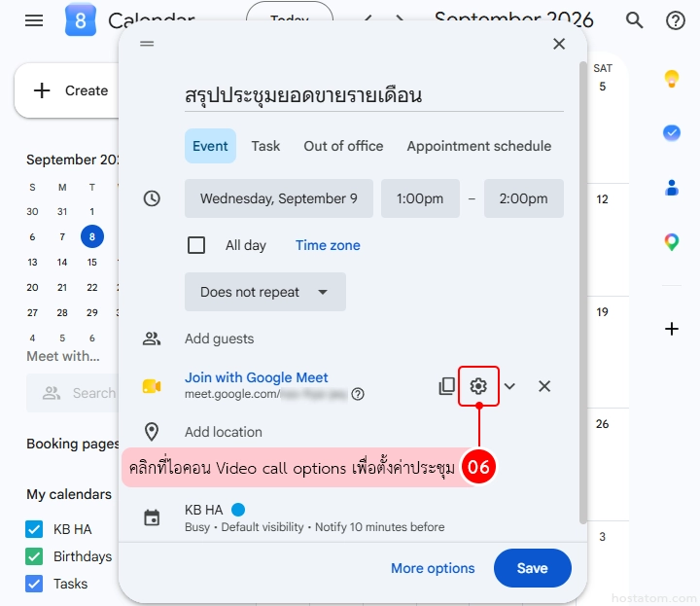Click Search for people field
This screenshot has width=700, height=606.
(x=72, y=393)
